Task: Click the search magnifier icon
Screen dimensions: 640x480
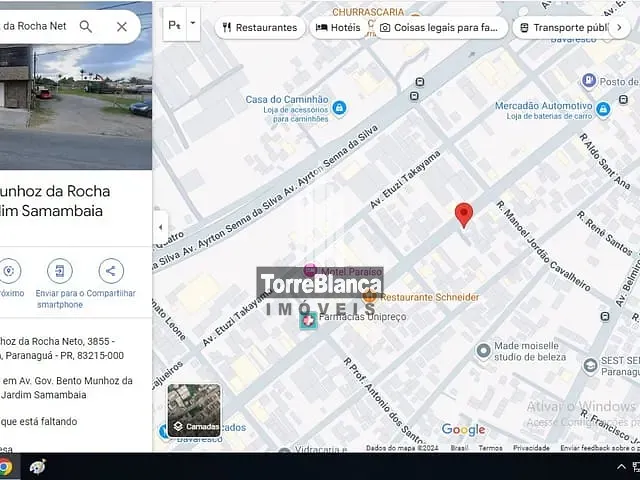Action: pos(86,27)
